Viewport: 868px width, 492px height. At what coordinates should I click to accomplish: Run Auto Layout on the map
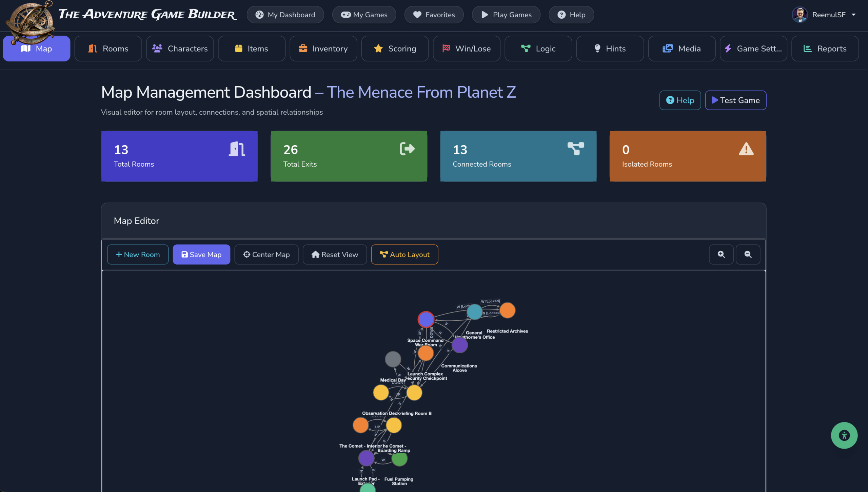click(405, 254)
